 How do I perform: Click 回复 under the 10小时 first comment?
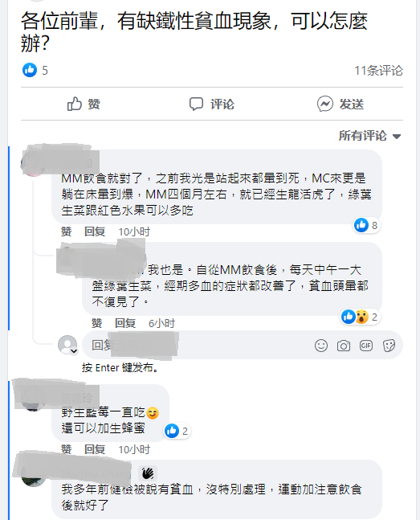[95, 231]
